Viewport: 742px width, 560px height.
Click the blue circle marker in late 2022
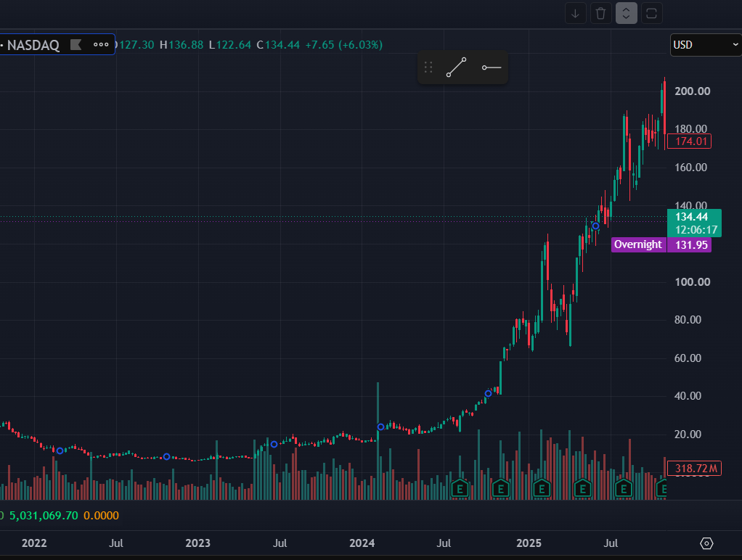point(166,456)
